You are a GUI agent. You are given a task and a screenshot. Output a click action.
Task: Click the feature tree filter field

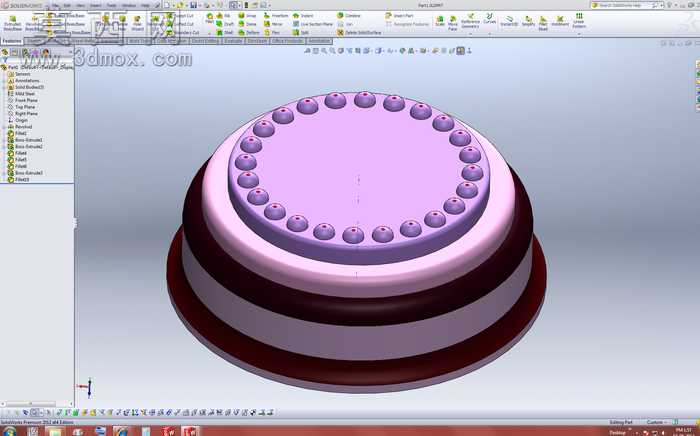tap(38, 60)
